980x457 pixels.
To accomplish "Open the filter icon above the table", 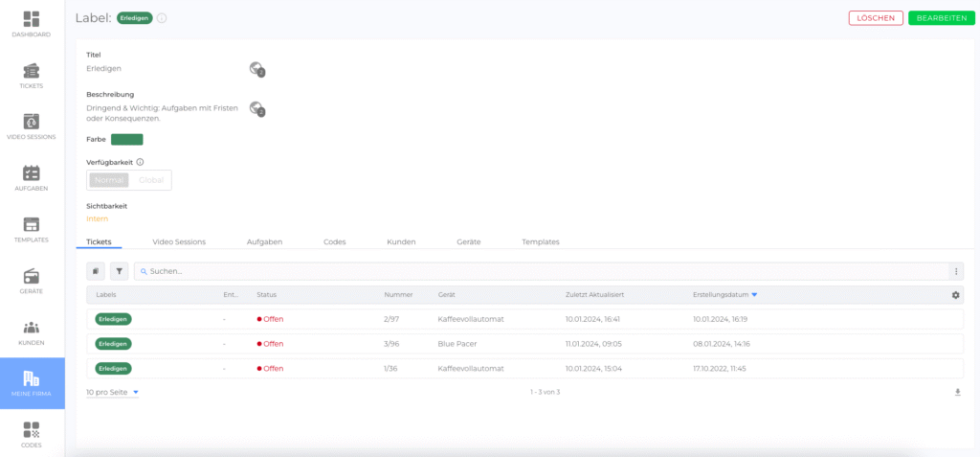I will (x=119, y=271).
